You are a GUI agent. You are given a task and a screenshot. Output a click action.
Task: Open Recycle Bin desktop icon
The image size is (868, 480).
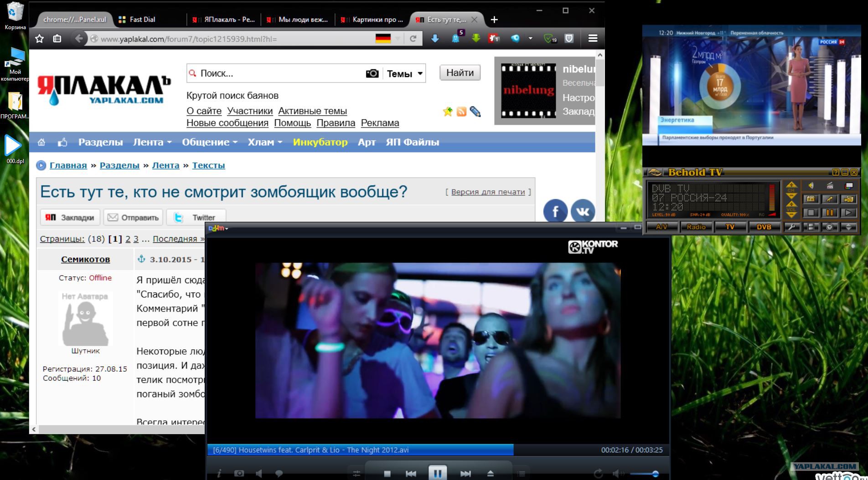[x=15, y=15]
